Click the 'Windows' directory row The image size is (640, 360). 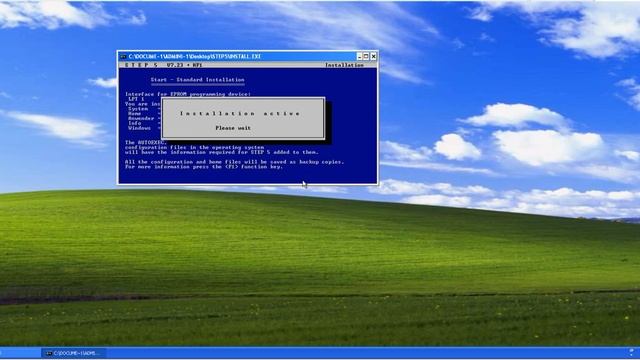tap(144, 128)
